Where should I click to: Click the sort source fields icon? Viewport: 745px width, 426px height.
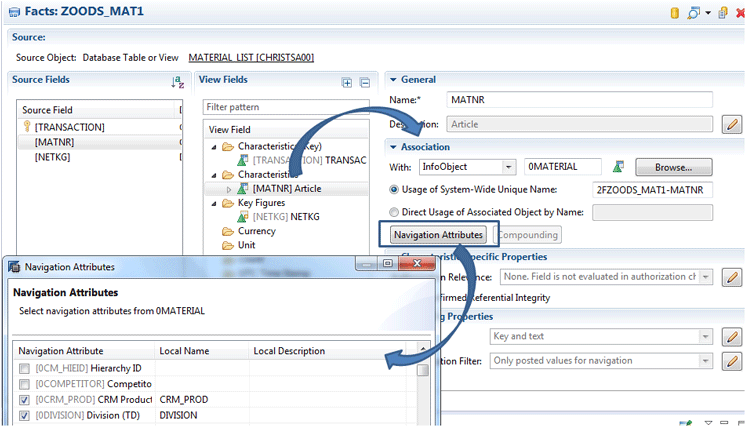point(177,81)
